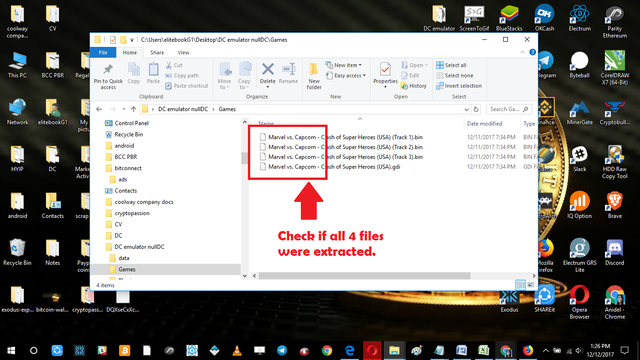Open Explorer help icon
Screen dimensions: 640x360
tap(532, 52)
